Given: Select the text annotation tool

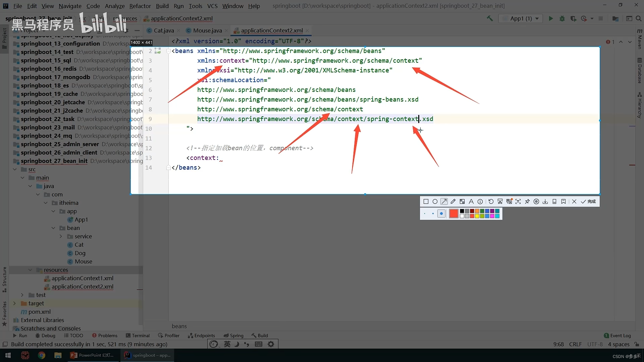Looking at the screenshot, I should [x=471, y=201].
